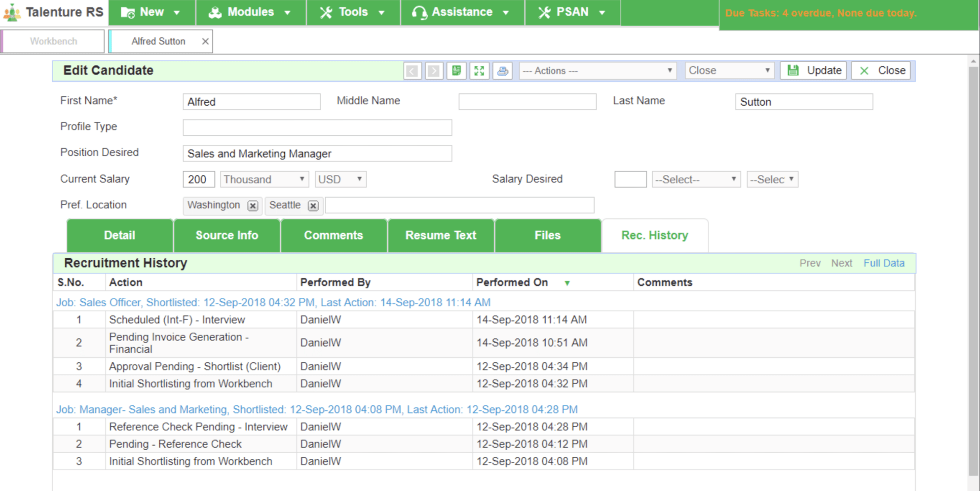Open the Actions dropdown

pos(597,71)
